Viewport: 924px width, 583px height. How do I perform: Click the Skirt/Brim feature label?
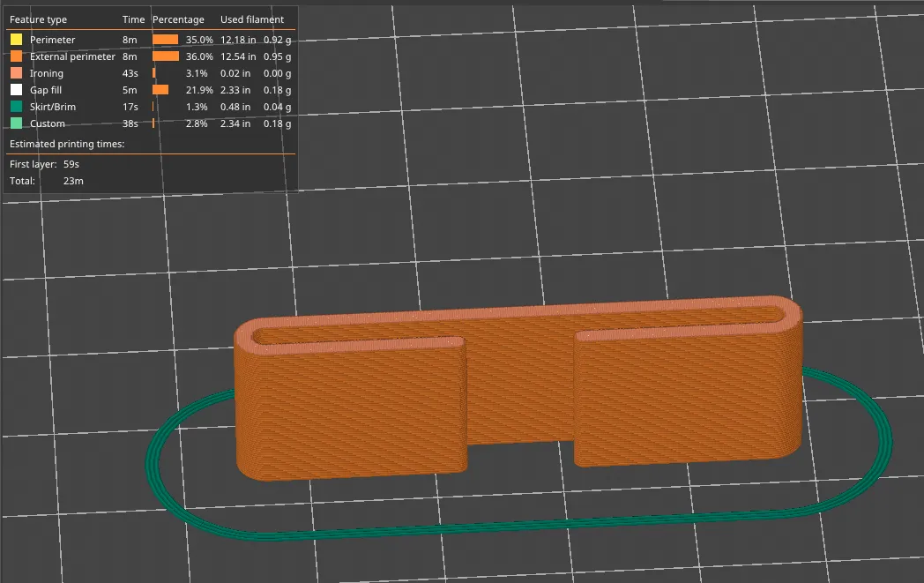tap(51, 106)
